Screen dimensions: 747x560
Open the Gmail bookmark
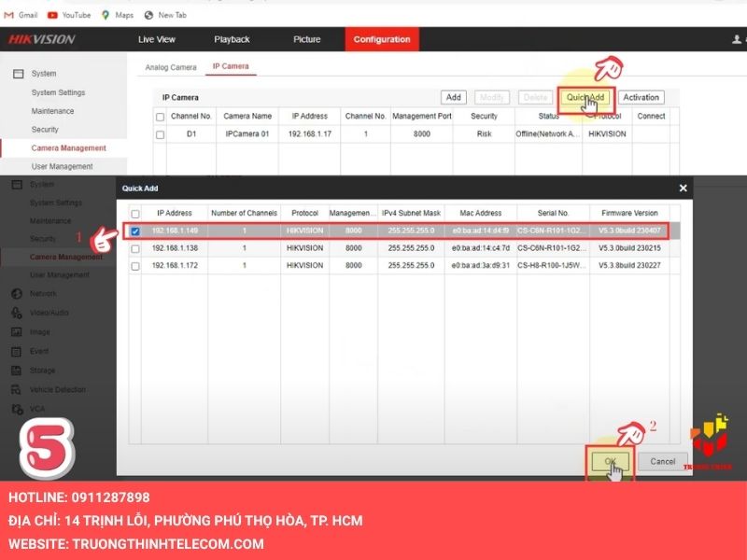[x=21, y=15]
